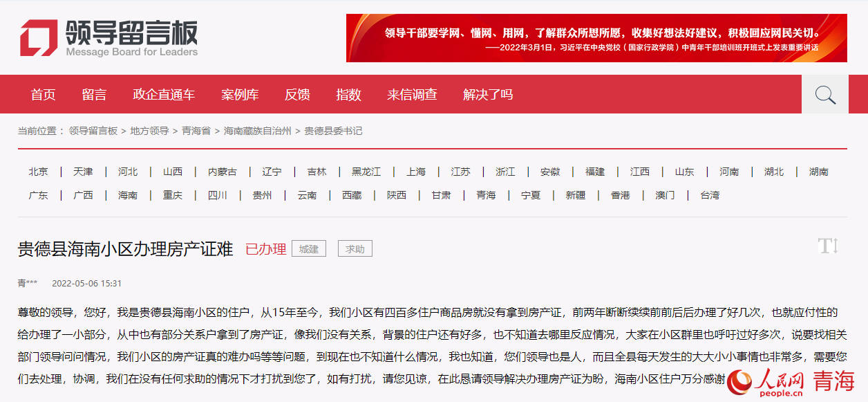Open the 首页 navigation menu item
The image size is (868, 402).
click(x=43, y=95)
